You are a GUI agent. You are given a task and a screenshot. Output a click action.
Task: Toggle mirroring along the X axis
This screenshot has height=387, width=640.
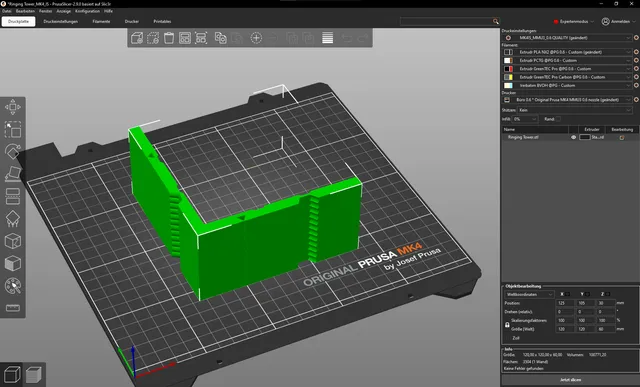point(567,294)
